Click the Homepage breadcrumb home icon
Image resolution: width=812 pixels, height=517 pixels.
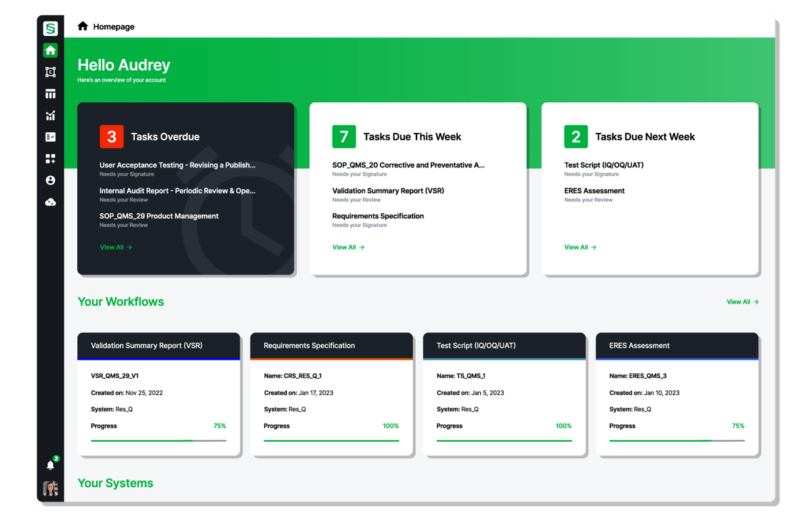click(83, 25)
